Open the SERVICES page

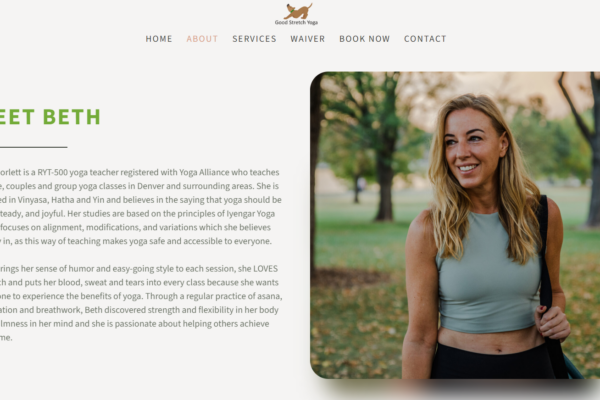click(254, 39)
